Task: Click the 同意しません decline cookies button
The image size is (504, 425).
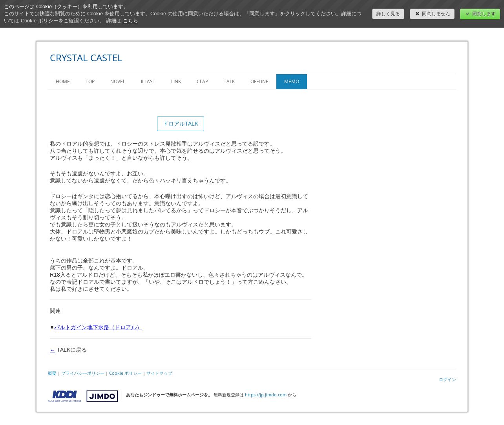Action: tap(432, 14)
